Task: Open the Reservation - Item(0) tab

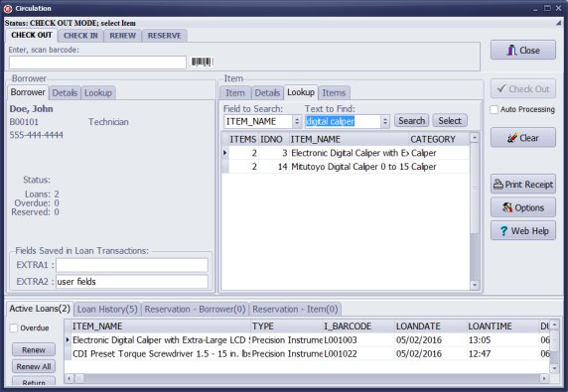Action: 295,309
